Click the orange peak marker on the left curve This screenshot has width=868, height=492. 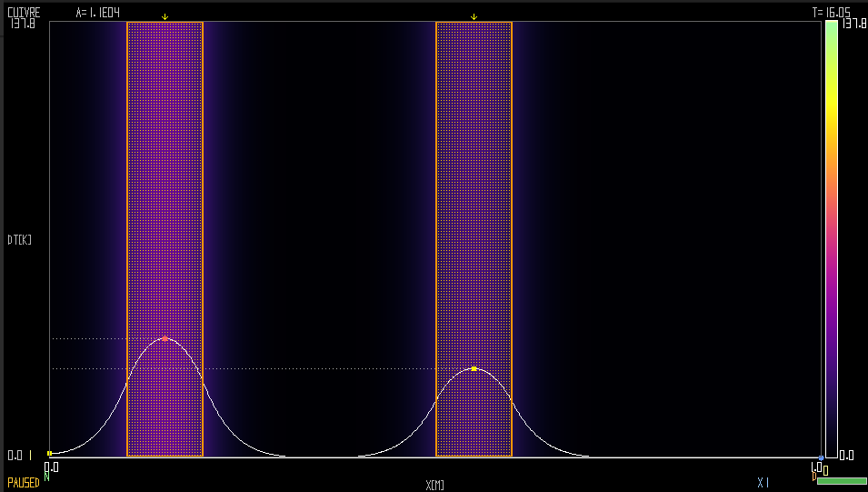(x=165, y=338)
